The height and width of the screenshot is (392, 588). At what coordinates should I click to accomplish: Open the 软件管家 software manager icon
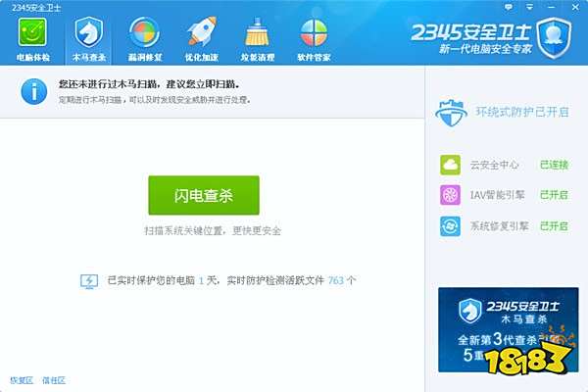pyautogui.click(x=314, y=33)
